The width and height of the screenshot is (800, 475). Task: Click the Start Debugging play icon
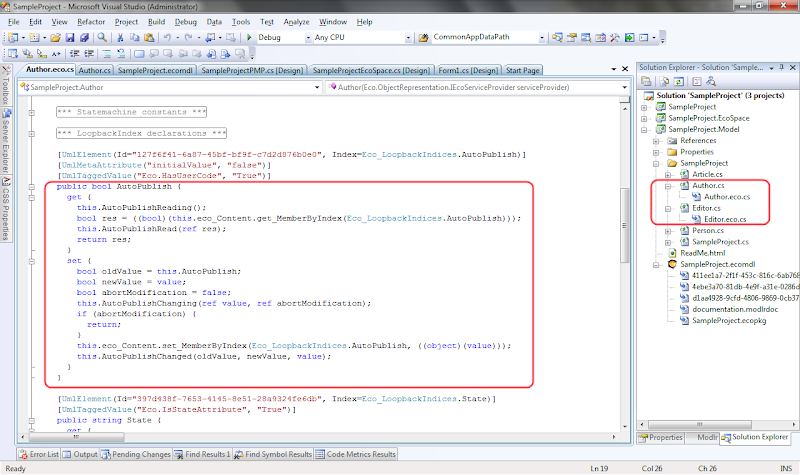[x=248, y=37]
